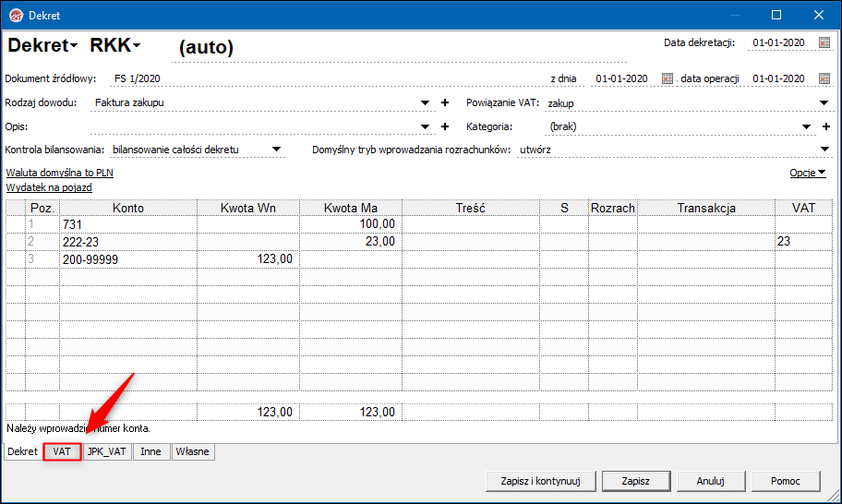Open the Opis dropdown arrow

(x=425, y=126)
